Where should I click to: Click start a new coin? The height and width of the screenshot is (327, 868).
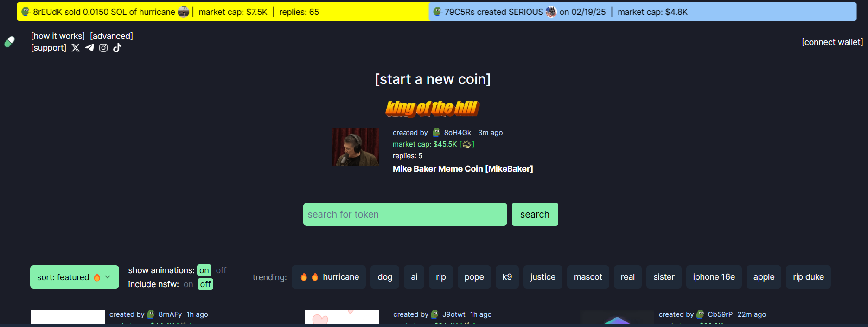[433, 79]
